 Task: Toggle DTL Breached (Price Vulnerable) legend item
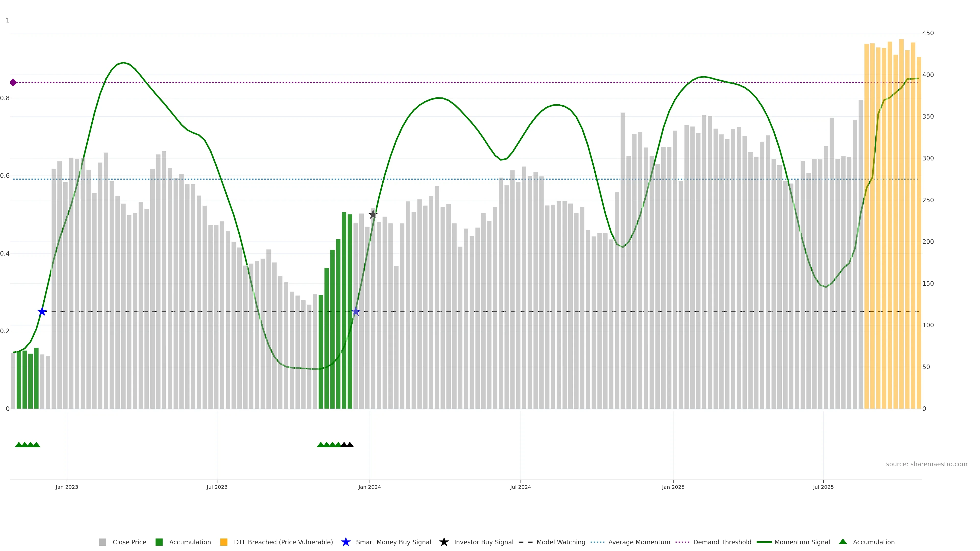(283, 542)
